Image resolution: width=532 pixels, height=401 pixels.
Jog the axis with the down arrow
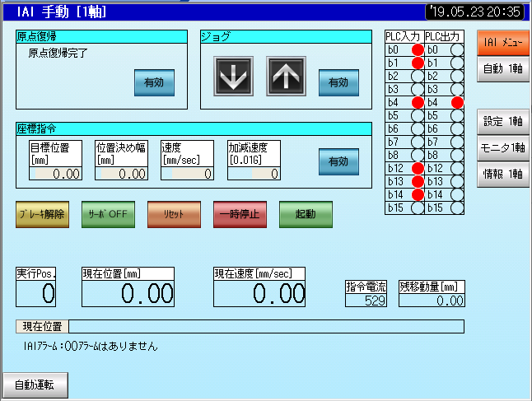click(x=233, y=77)
